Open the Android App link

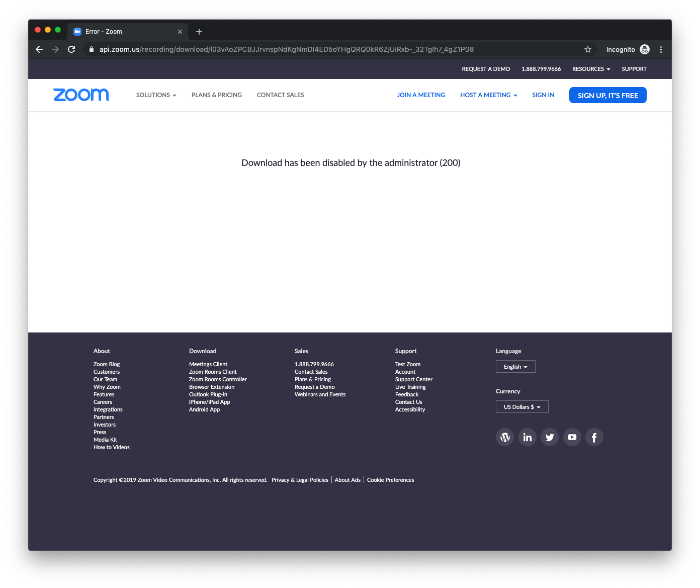tap(204, 409)
